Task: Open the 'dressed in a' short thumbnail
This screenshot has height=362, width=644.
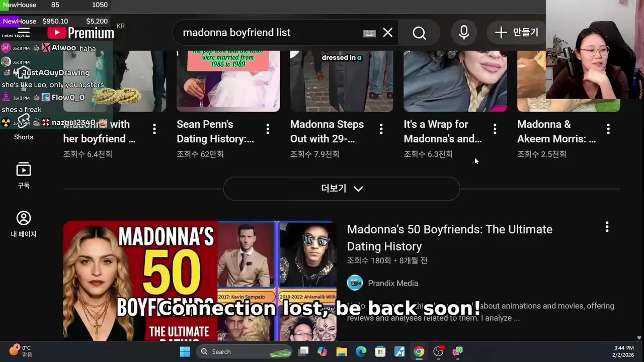Action: (342, 80)
